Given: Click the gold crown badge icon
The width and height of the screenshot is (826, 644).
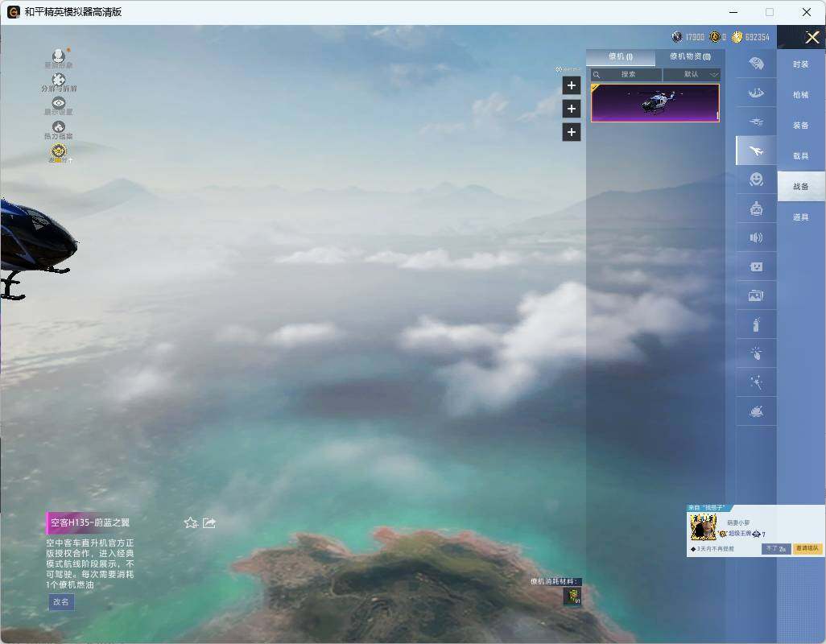Looking at the screenshot, I should [x=59, y=153].
